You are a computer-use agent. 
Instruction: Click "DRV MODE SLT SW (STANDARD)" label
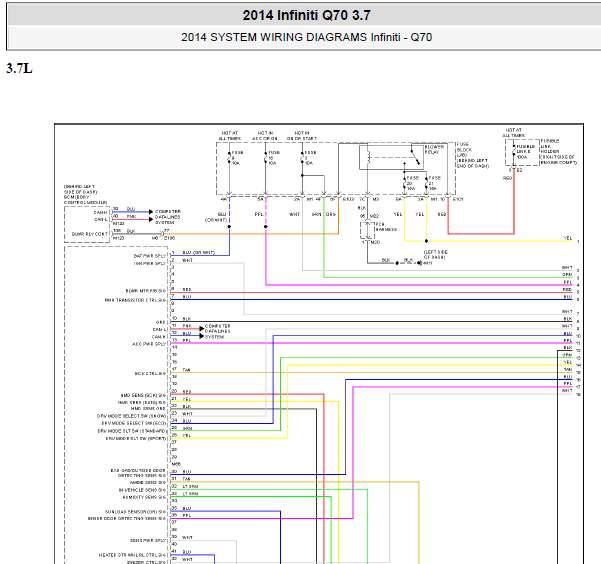tap(132, 431)
